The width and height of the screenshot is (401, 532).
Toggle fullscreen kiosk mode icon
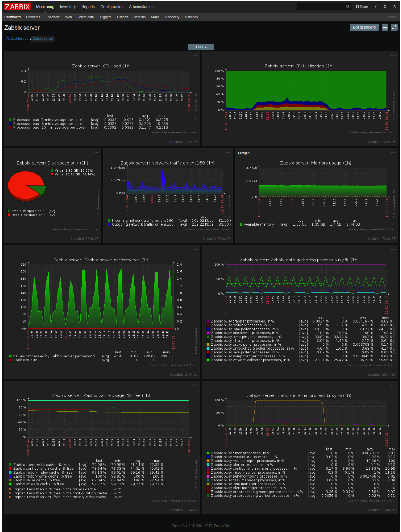(x=394, y=27)
